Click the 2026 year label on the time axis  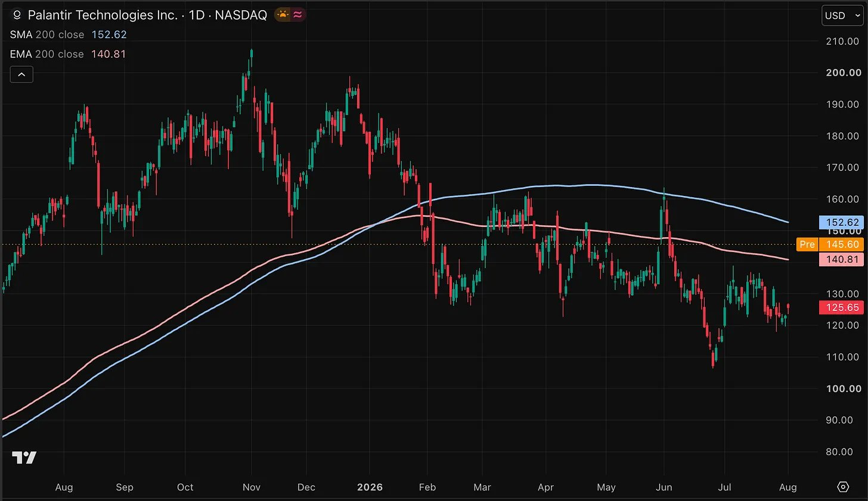pyautogui.click(x=370, y=487)
